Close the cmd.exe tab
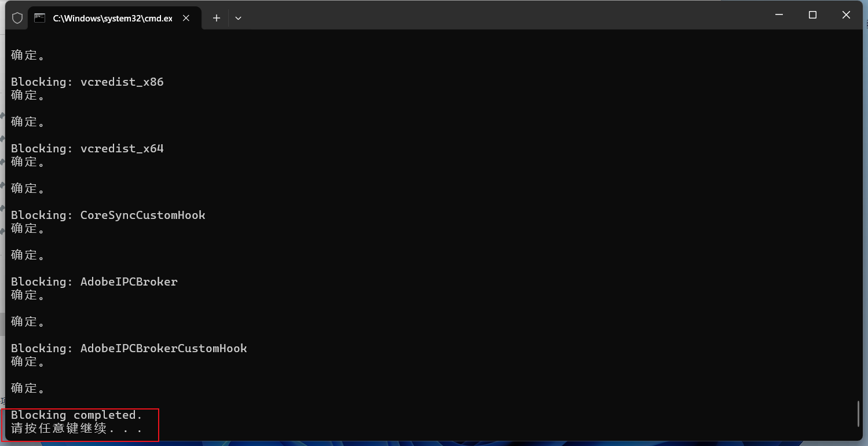The height and width of the screenshot is (446, 868). 186,18
